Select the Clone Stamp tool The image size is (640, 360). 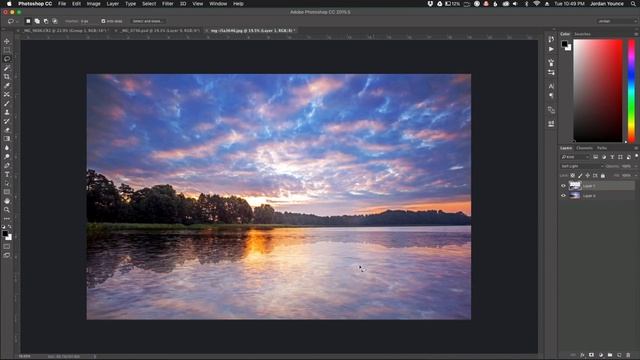[x=7, y=112]
